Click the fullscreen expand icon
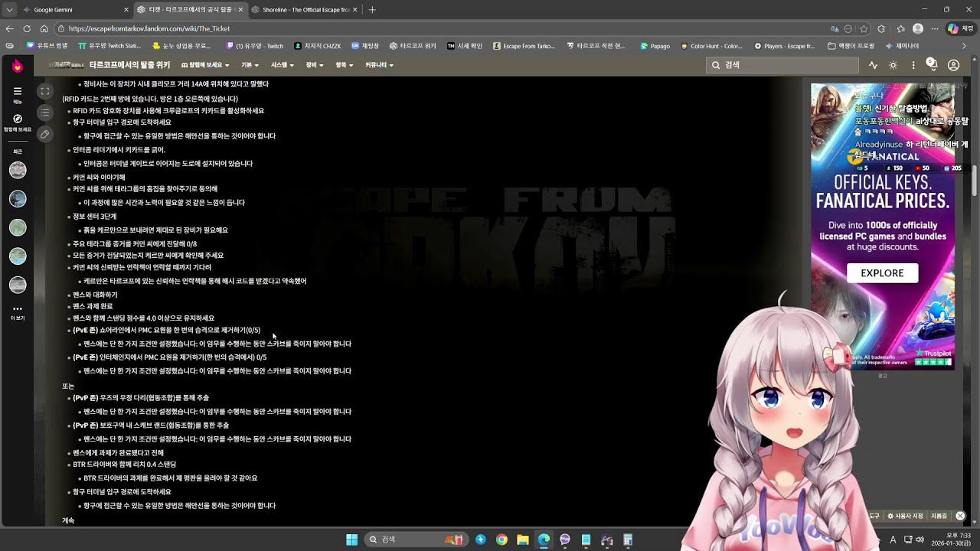 45,91
